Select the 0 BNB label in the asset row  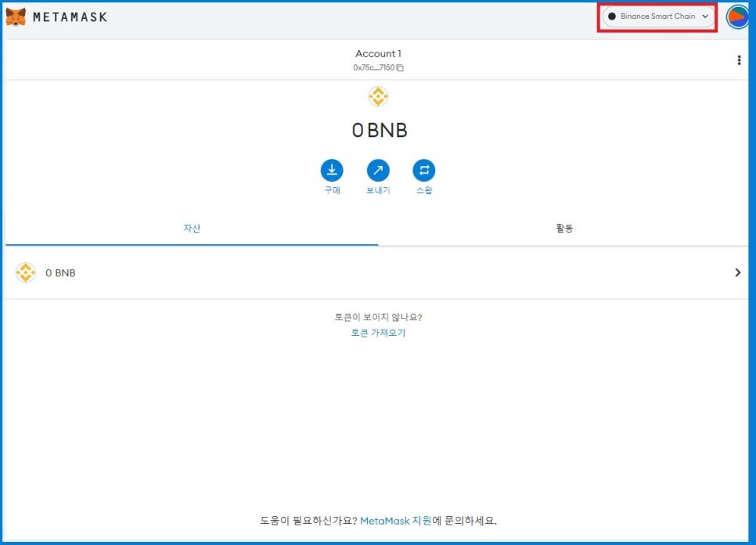coord(60,273)
